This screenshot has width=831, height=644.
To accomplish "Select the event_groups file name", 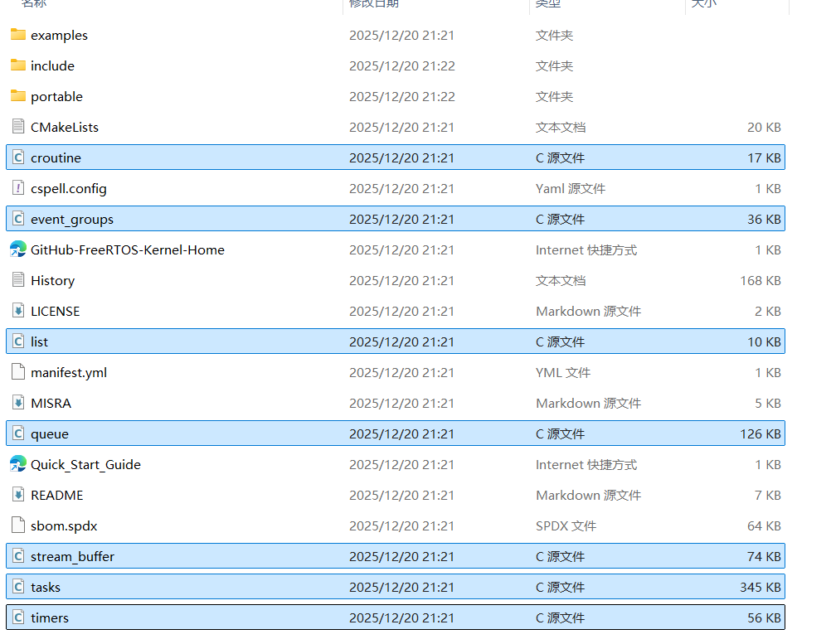I will point(72,220).
